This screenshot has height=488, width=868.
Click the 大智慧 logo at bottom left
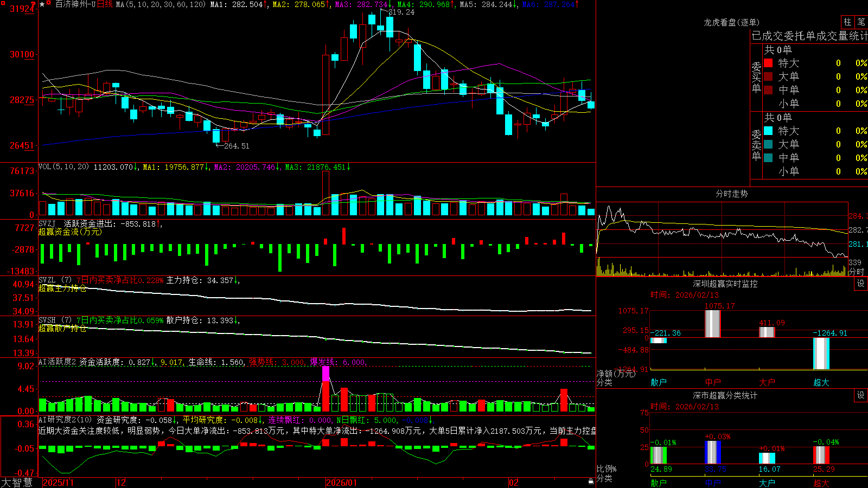(17, 483)
